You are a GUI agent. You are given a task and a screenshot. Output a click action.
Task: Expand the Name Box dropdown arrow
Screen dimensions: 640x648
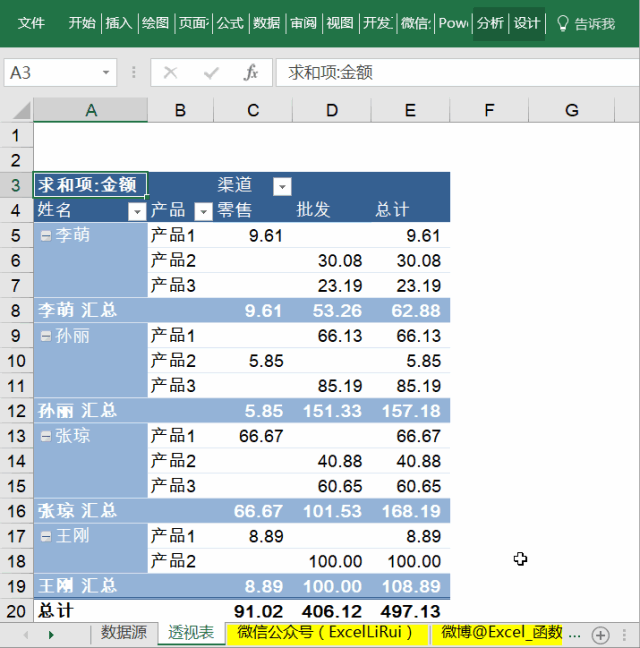[107, 73]
